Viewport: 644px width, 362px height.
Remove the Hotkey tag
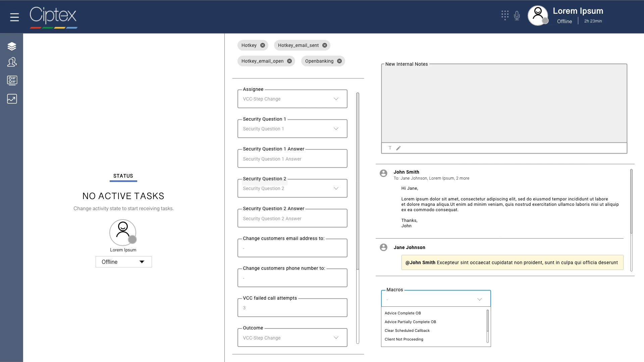point(263,45)
